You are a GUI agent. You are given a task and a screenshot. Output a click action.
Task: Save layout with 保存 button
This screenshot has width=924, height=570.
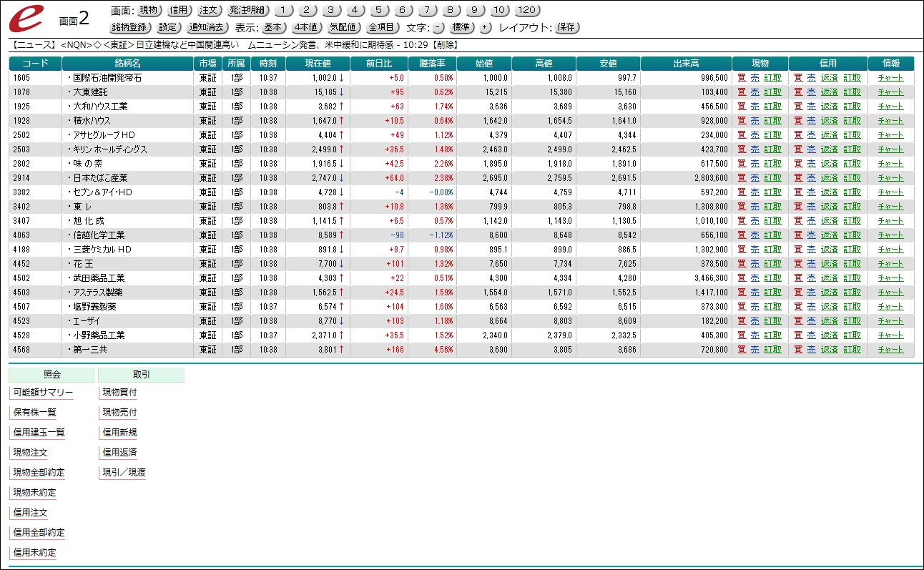[x=567, y=28]
